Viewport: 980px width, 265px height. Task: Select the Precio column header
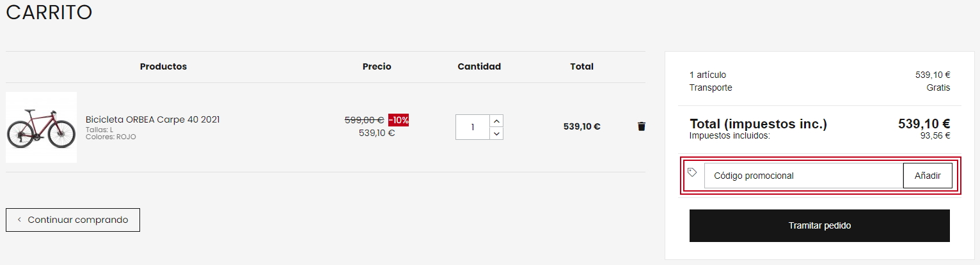377,66
